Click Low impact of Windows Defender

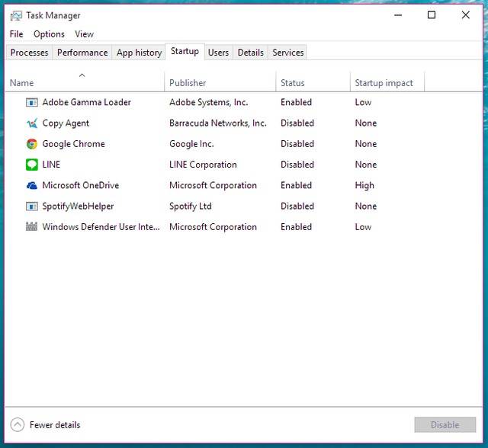pyautogui.click(x=363, y=226)
